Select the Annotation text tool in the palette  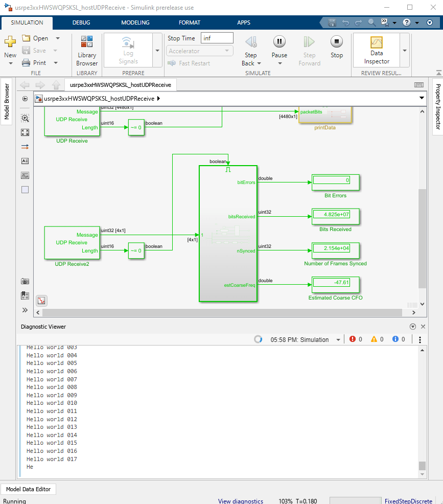[x=25, y=161]
